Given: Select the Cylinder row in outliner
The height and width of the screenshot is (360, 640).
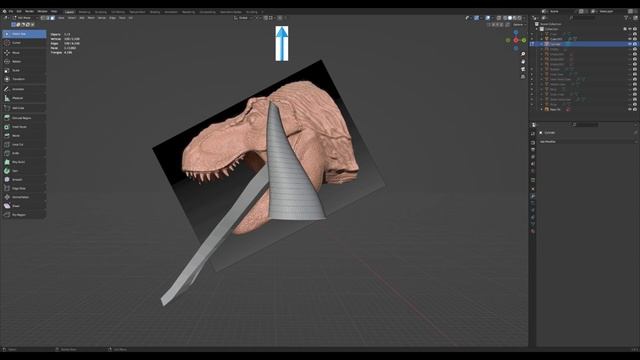Looking at the screenshot, I should [584, 44].
